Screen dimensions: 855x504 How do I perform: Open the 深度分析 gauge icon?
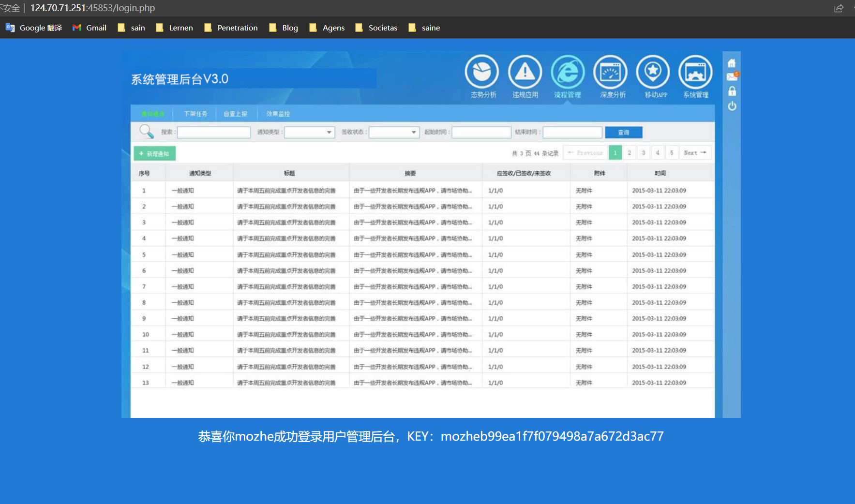pyautogui.click(x=611, y=72)
